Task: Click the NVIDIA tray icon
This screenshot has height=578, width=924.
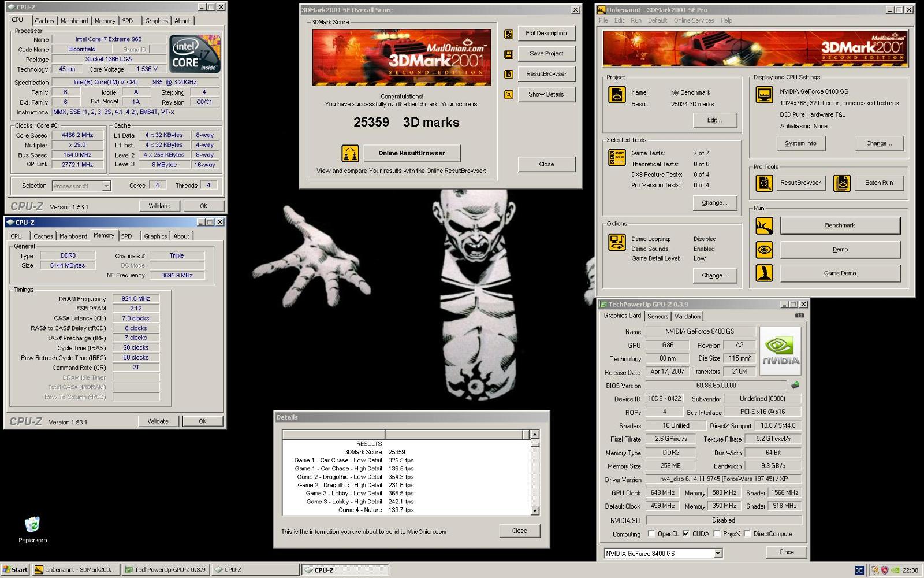Action: click(895, 570)
